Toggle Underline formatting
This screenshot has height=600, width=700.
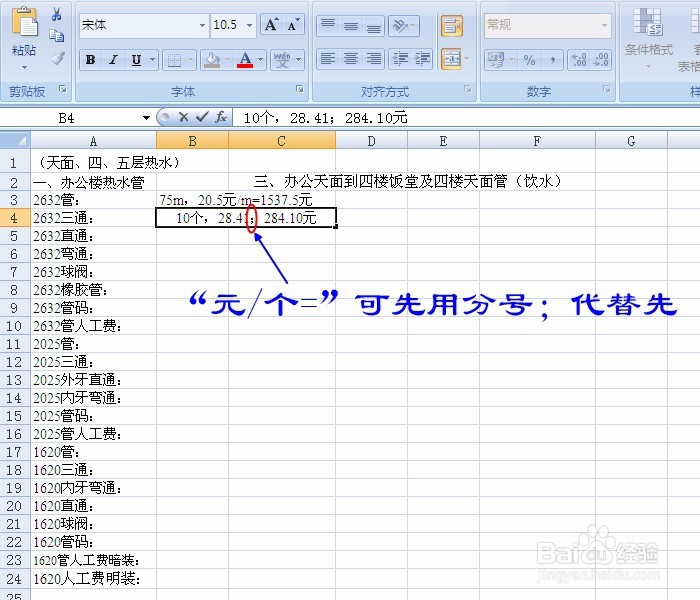click(x=136, y=59)
